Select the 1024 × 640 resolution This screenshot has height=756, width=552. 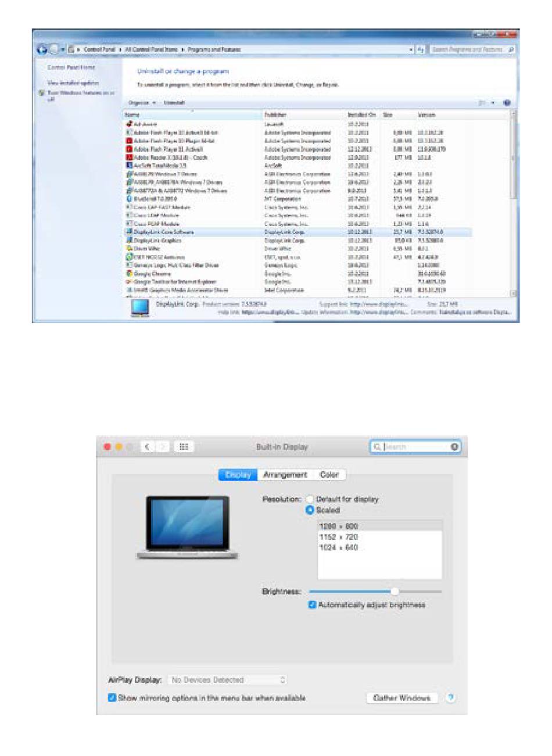(x=379, y=547)
